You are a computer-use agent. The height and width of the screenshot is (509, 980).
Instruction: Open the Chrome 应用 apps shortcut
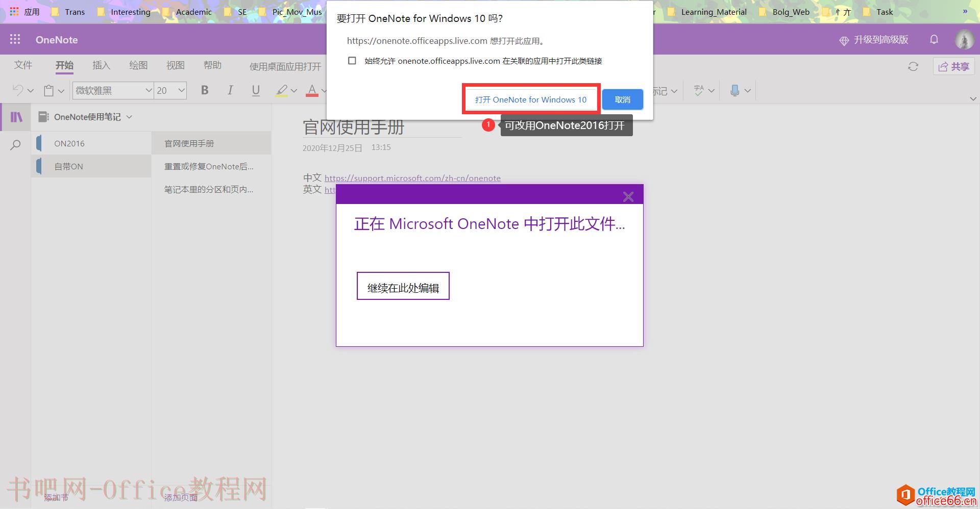(x=24, y=12)
